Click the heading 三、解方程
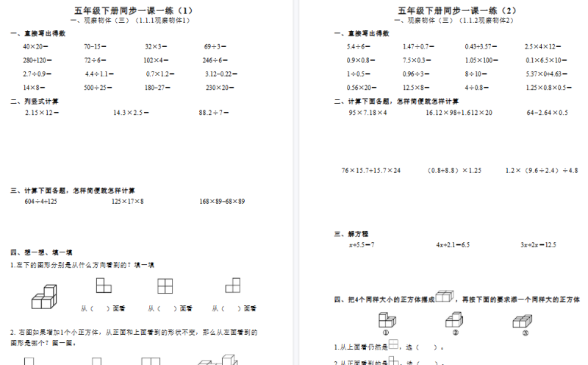The image size is (588, 365). 351,234
